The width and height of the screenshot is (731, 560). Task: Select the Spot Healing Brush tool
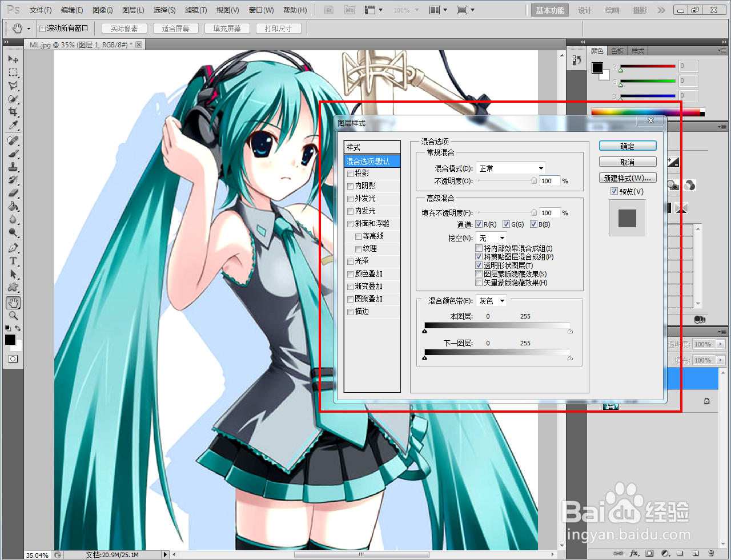(x=13, y=140)
